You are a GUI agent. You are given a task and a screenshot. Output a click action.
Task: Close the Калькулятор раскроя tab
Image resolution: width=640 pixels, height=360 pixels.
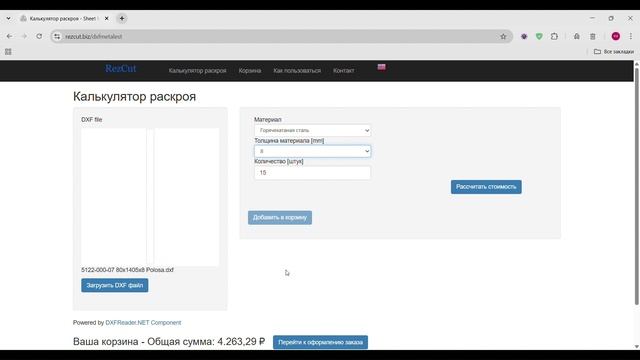click(x=107, y=18)
